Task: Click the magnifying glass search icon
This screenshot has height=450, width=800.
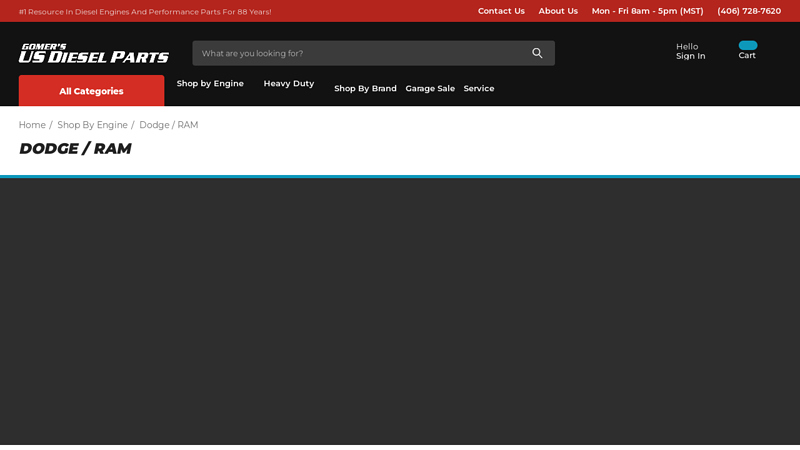Action: coord(537,53)
